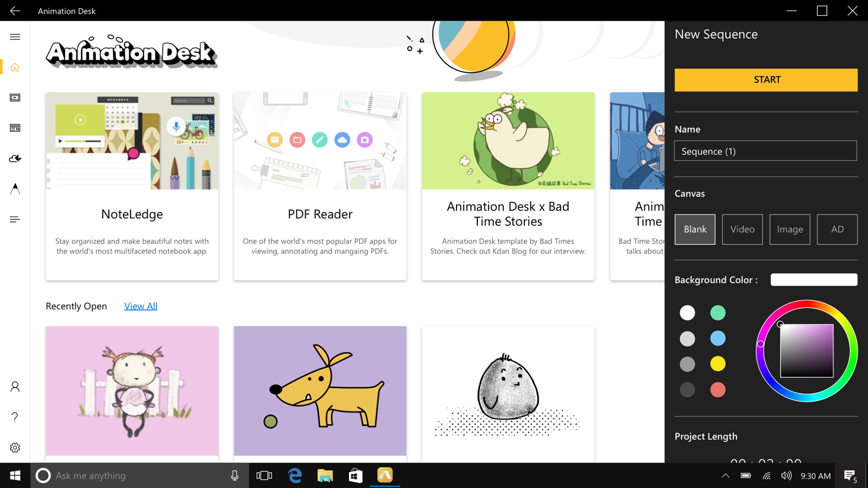Open the NoteLedge promo card
This screenshot has width=868, height=488.
(132, 186)
